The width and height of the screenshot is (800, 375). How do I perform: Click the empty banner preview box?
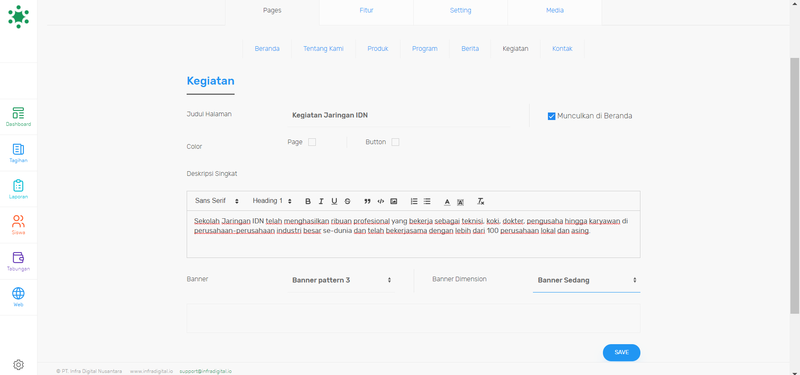(413, 318)
